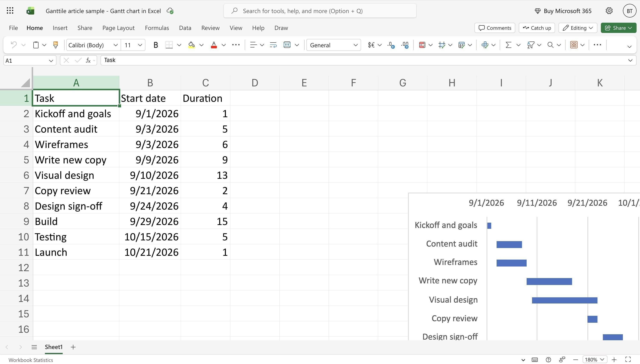
Task: Click the cell Borders icon
Action: (x=169, y=45)
